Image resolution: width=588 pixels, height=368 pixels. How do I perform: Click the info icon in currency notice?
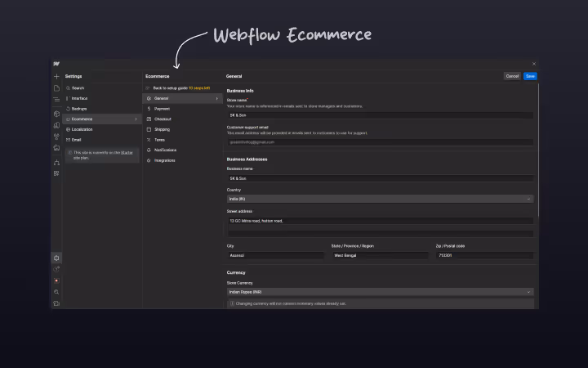click(232, 303)
